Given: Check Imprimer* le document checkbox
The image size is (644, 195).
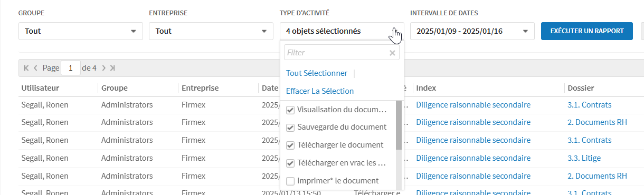Looking at the screenshot, I should tap(290, 181).
